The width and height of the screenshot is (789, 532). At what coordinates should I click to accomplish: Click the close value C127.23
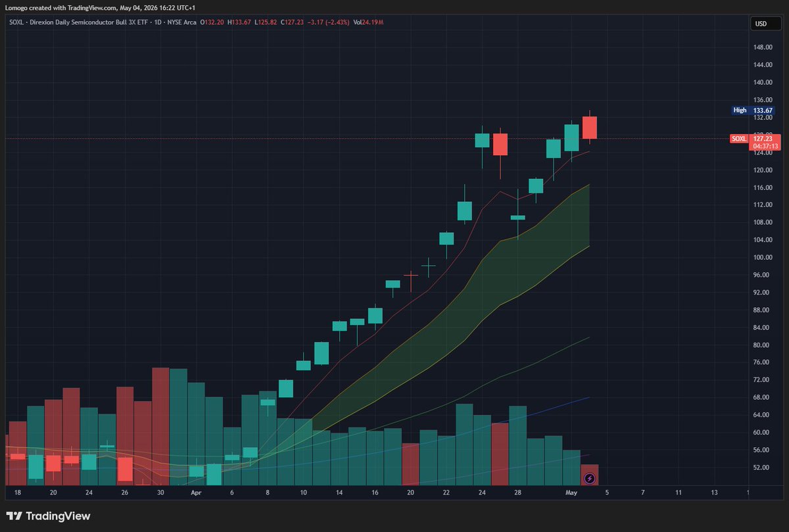click(293, 22)
